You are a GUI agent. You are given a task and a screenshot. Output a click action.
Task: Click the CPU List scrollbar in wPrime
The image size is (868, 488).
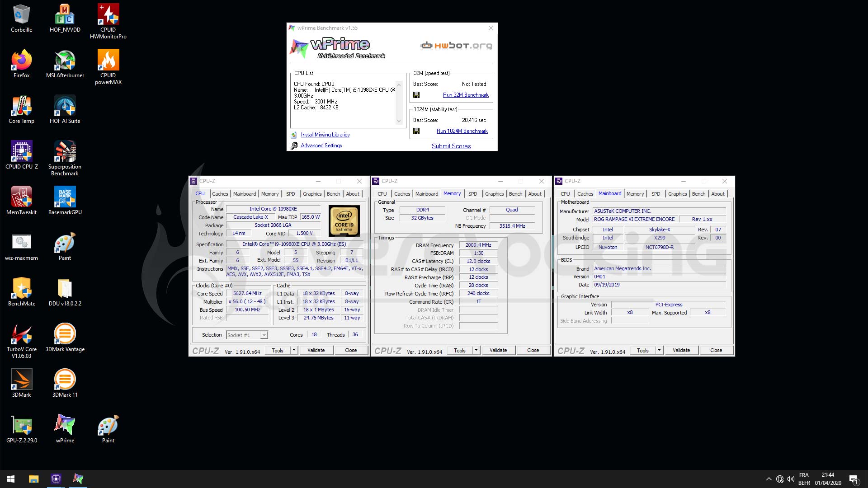click(399, 103)
